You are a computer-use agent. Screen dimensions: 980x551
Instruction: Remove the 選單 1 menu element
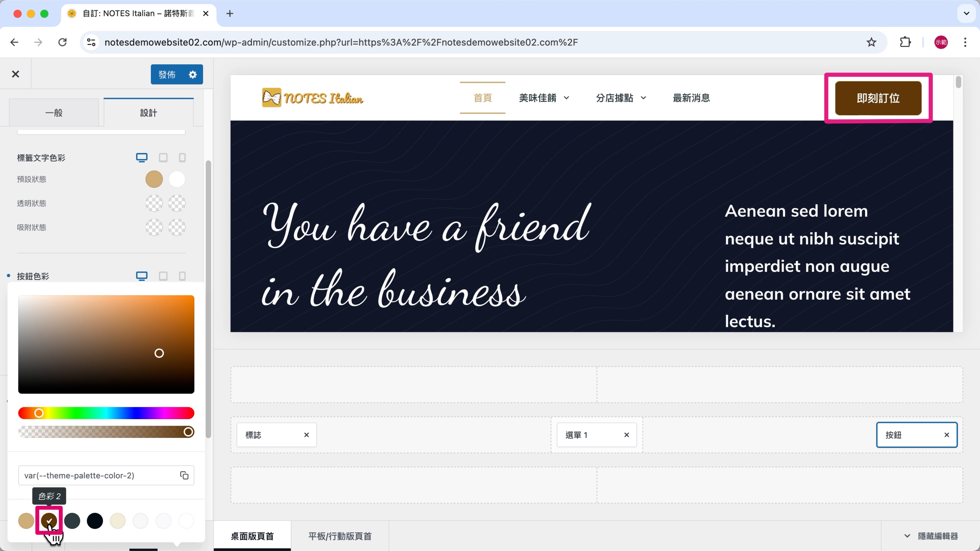click(626, 435)
